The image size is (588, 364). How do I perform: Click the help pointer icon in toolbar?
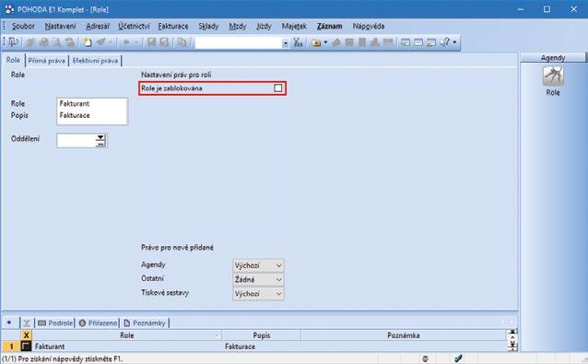coord(445,42)
